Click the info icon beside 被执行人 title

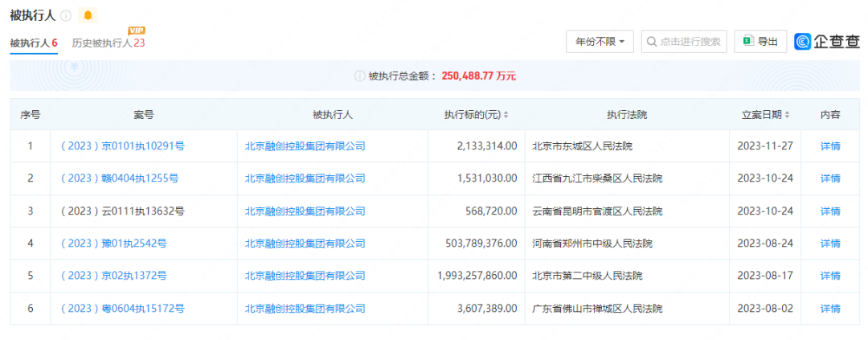point(66,16)
